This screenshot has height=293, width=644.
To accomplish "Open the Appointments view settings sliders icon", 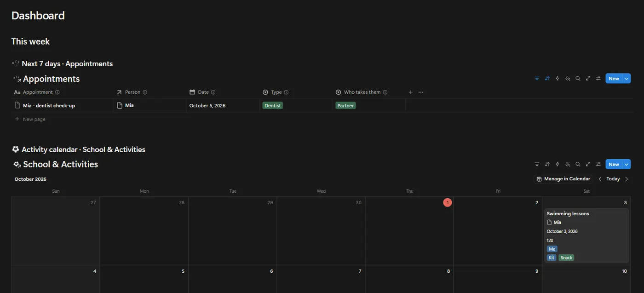I will click(x=598, y=79).
